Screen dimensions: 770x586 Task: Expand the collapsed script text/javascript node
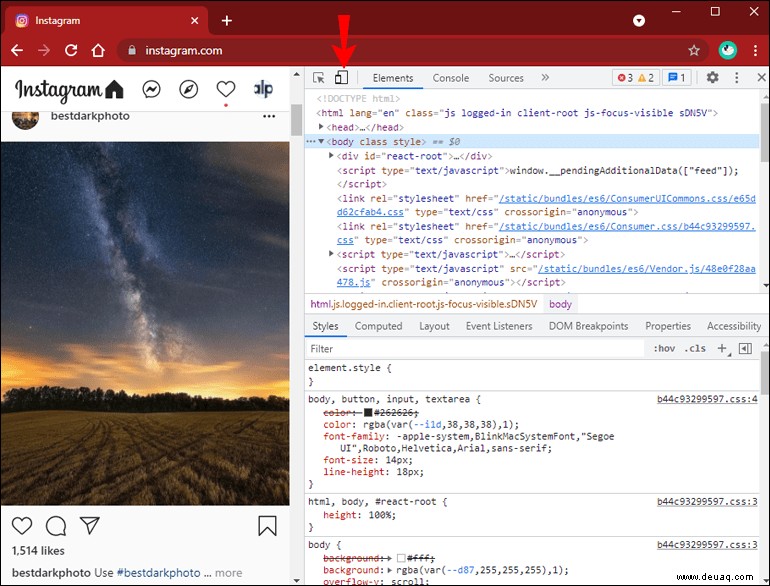331,254
